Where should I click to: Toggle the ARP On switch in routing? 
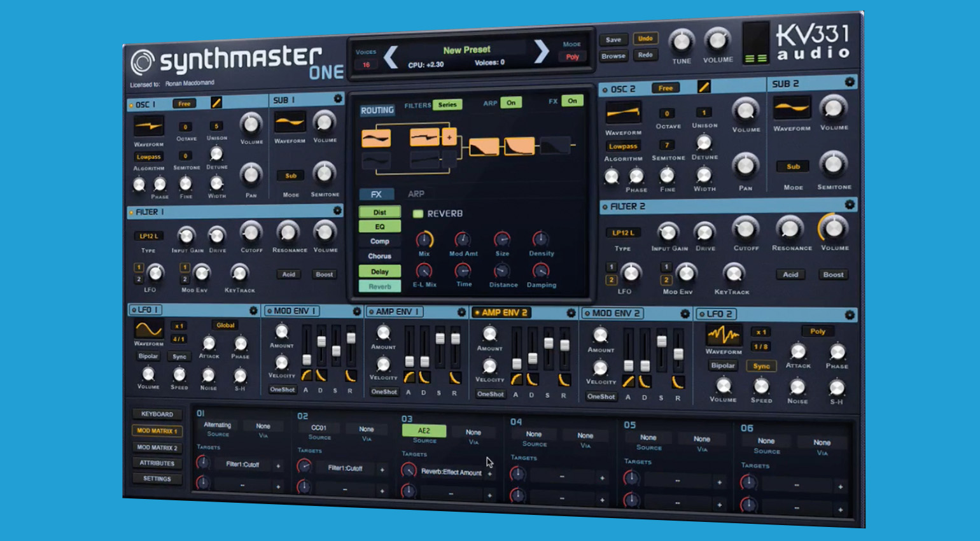click(511, 102)
